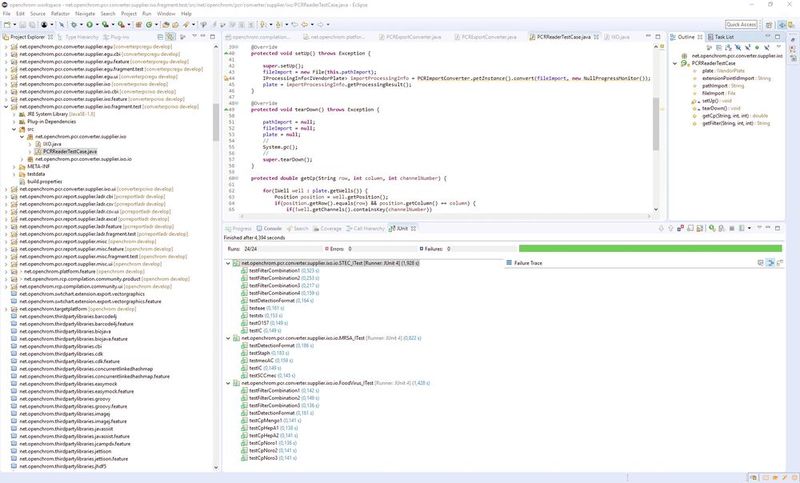800x483 pixels.
Task: Expand the META-INF folder in Project Explorer
Action: pyautogui.click(x=13, y=165)
